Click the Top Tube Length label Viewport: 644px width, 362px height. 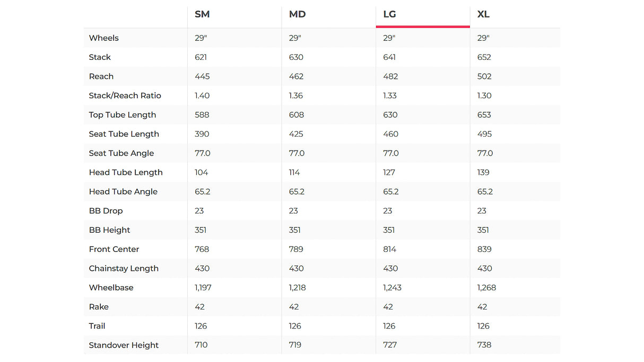123,115
